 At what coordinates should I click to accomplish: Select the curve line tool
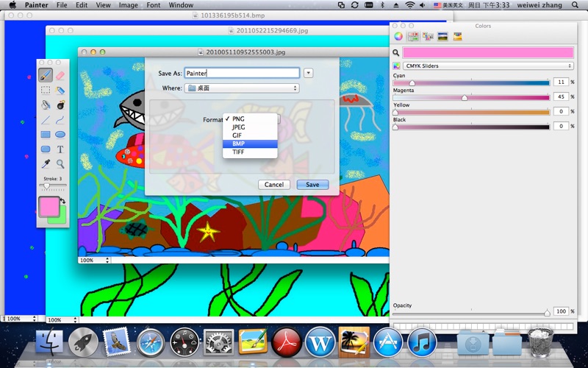60,120
